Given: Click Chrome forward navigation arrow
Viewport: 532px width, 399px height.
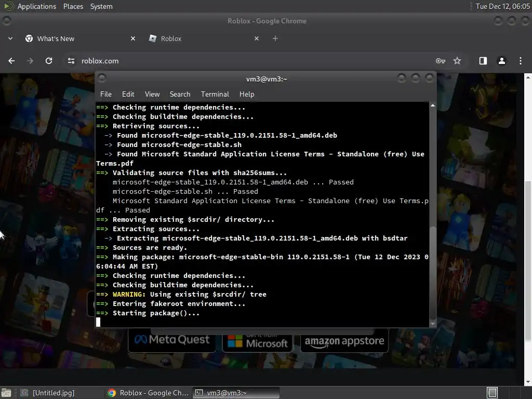Looking at the screenshot, I should 30,61.
